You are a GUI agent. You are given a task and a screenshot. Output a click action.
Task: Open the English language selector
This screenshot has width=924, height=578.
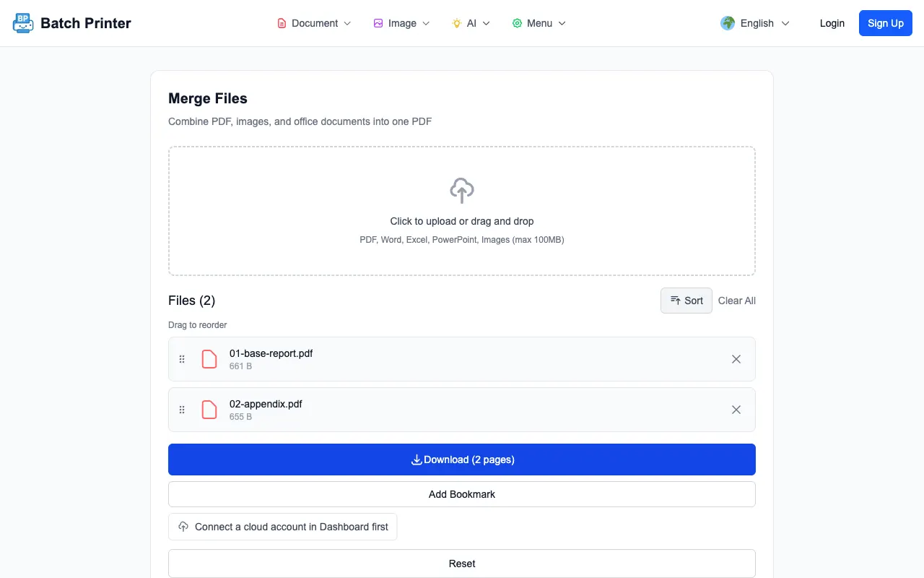[x=755, y=23]
